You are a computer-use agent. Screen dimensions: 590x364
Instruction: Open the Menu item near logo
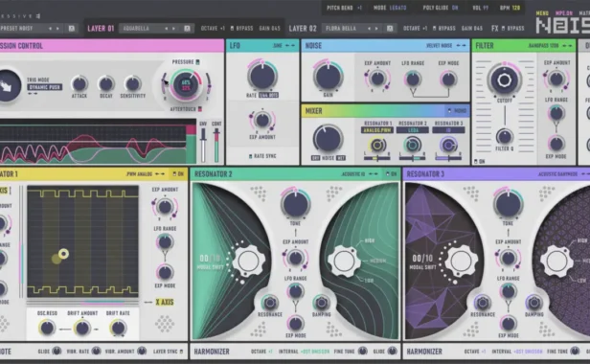[x=542, y=13]
